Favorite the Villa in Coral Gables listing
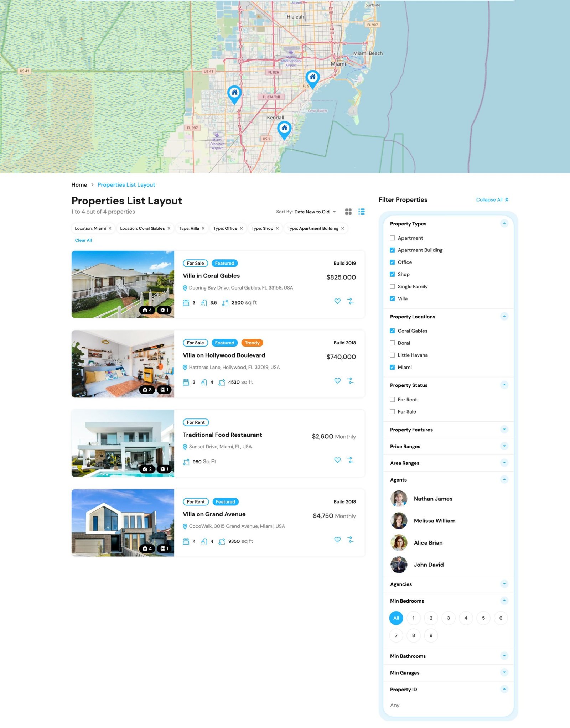 point(337,301)
